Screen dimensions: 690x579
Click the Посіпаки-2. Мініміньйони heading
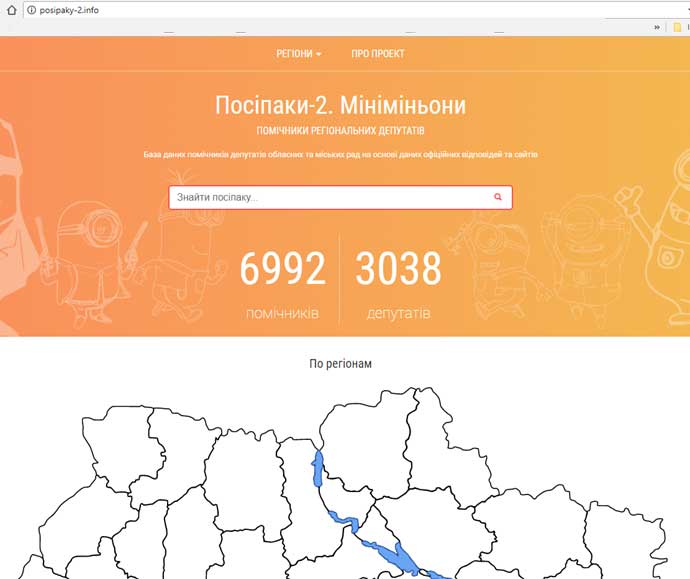340,105
